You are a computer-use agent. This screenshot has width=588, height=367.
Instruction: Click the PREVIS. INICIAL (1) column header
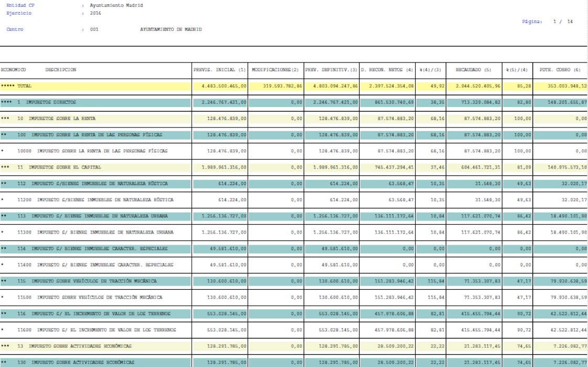point(220,69)
